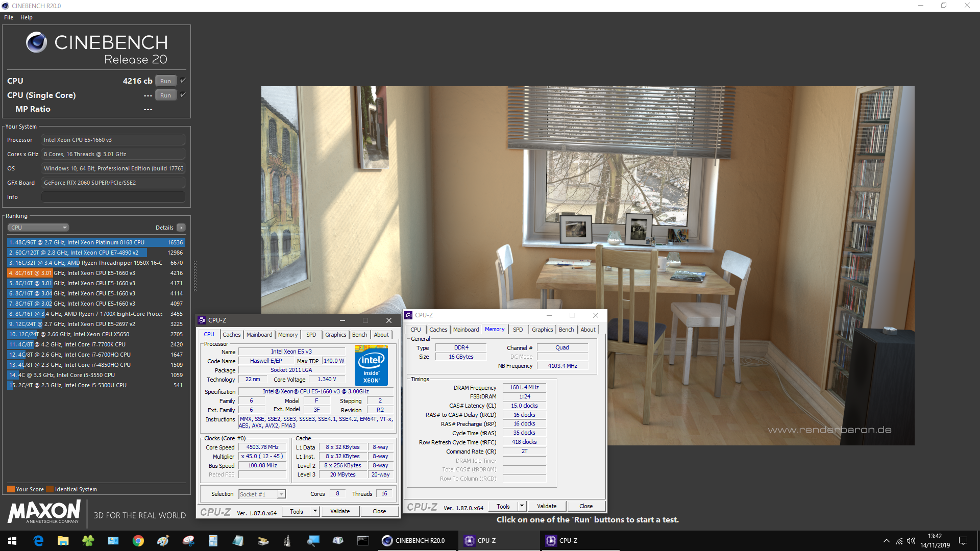Screen dimensions: 980x551
Task: Click the Intel Inside Xeon logo
Action: [x=371, y=365]
